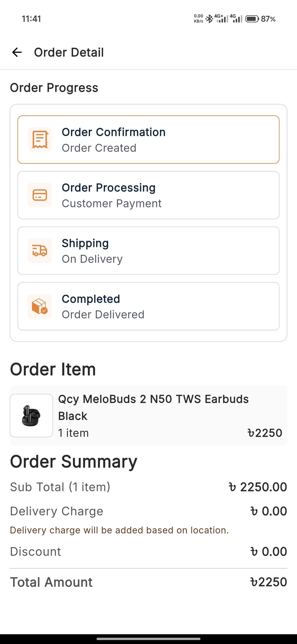Tap the Sub Total 2250.00 amount
The width and height of the screenshot is (297, 644).
pos(258,487)
